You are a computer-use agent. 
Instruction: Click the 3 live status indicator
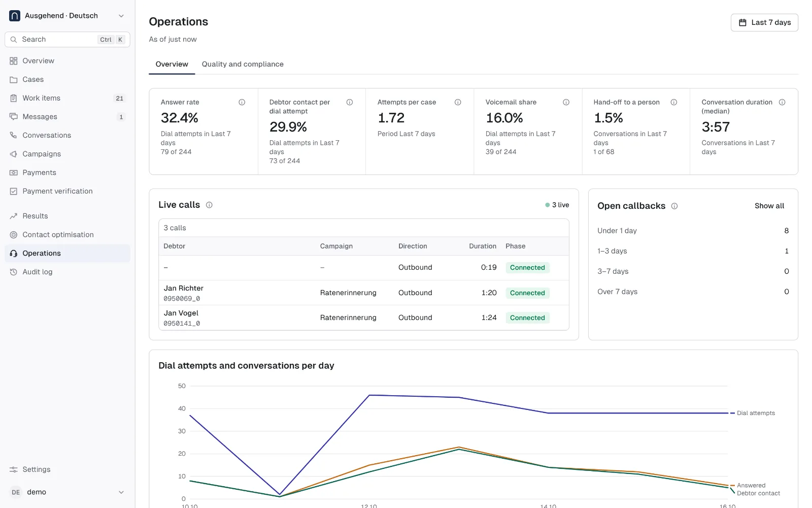click(x=557, y=205)
